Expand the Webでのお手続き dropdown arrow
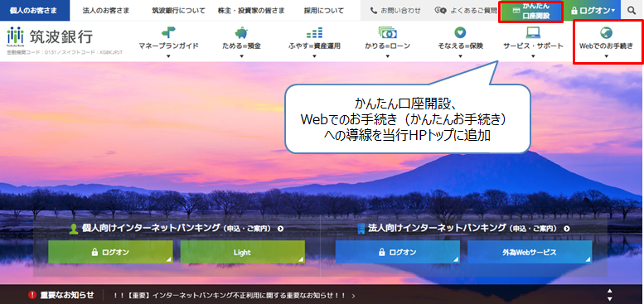This screenshot has width=644, height=304. pyautogui.click(x=606, y=56)
